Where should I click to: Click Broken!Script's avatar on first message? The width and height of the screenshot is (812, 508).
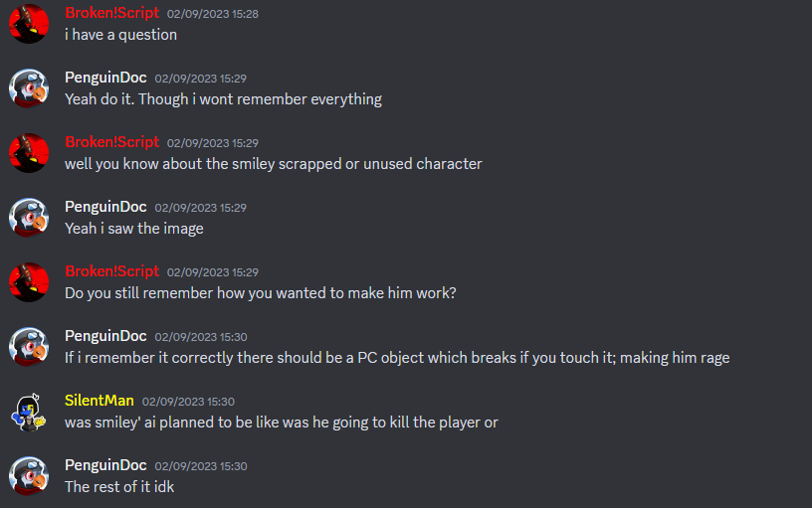point(29,24)
